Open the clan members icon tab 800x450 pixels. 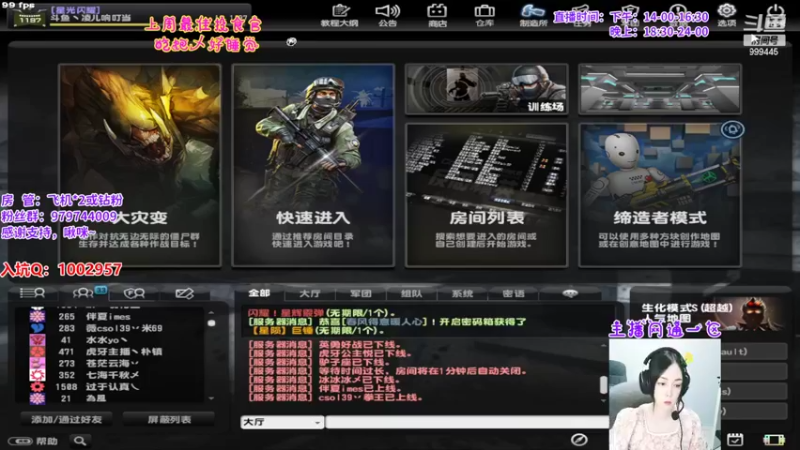point(134,293)
